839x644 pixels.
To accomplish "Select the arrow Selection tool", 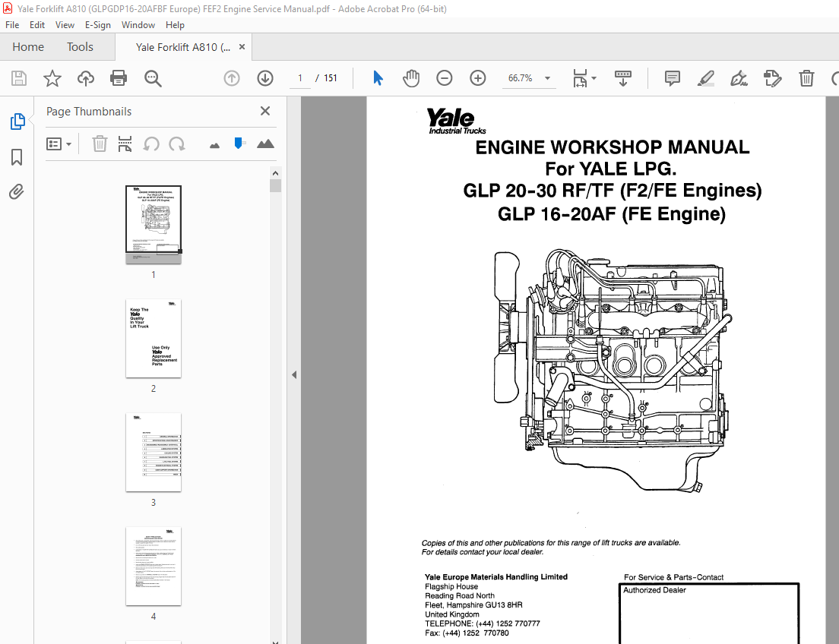I will [378, 79].
